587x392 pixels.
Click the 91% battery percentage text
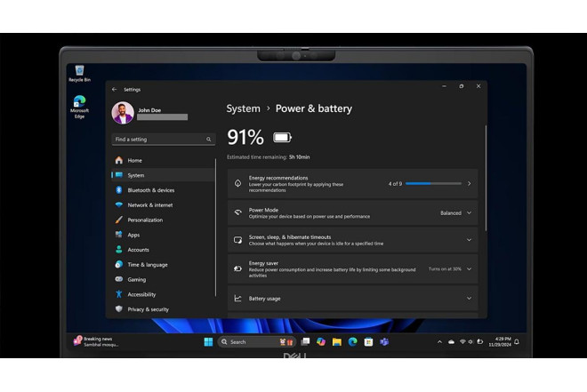245,137
